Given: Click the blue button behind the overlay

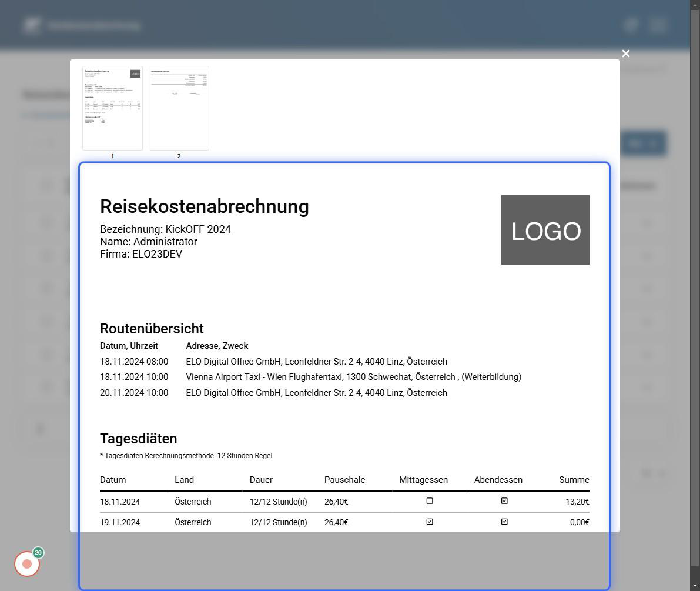Looking at the screenshot, I should click(x=644, y=143).
